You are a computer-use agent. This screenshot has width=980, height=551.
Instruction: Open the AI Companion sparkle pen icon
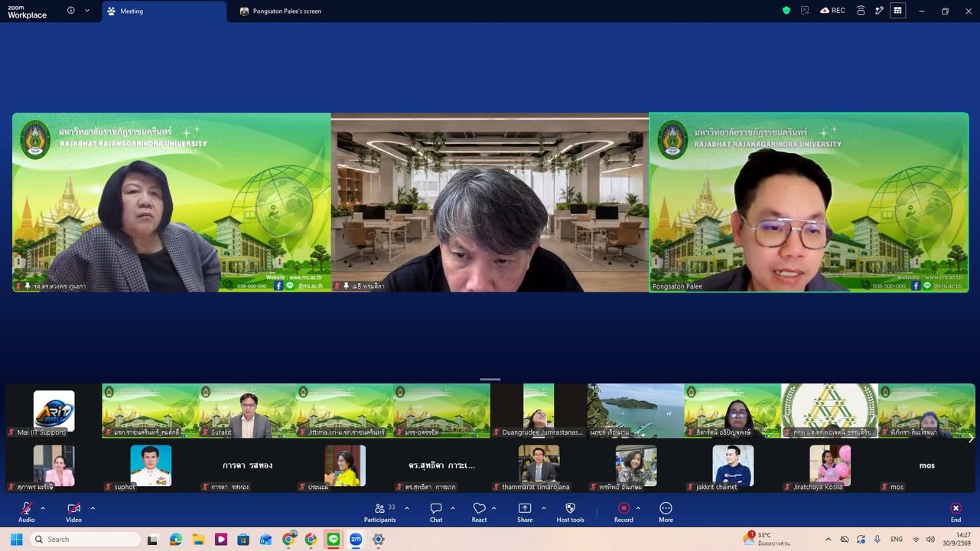coord(879,11)
